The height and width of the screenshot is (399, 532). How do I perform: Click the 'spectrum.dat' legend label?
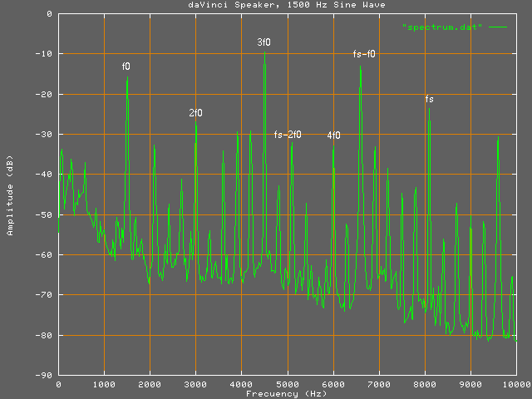pyautogui.click(x=441, y=27)
